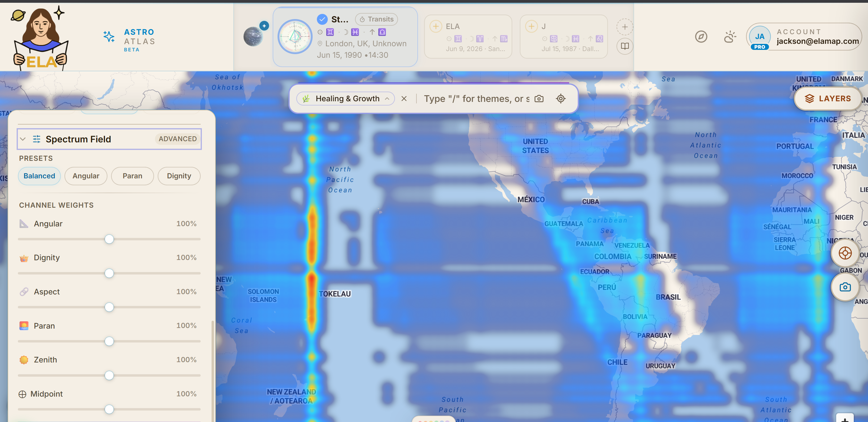Adjust the Midpoint weight slider
This screenshot has width=868, height=422.
[x=109, y=409]
